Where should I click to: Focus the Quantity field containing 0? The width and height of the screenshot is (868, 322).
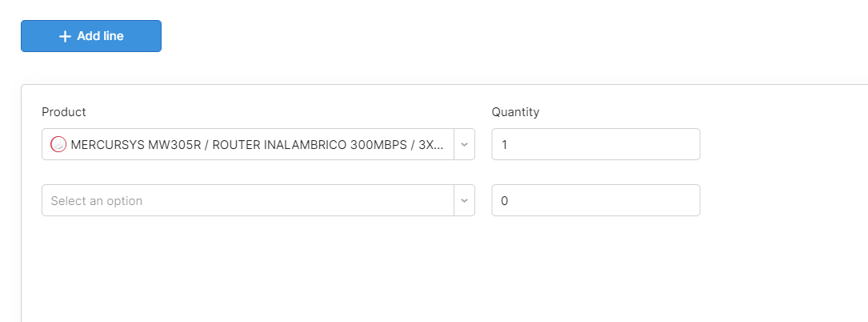[596, 200]
